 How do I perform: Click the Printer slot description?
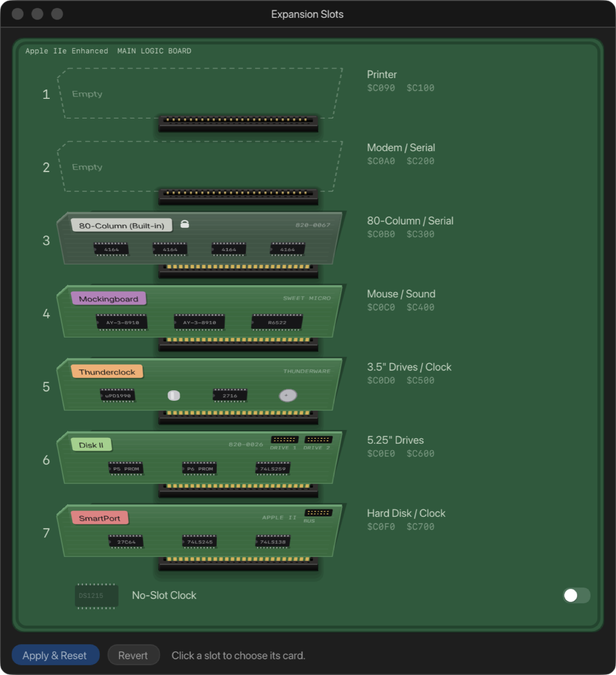point(382,75)
